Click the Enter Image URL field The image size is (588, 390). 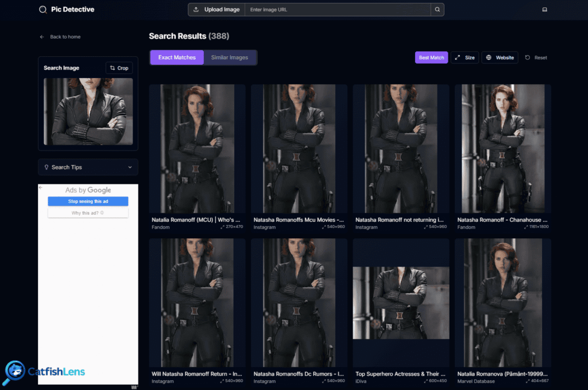tap(338, 9)
